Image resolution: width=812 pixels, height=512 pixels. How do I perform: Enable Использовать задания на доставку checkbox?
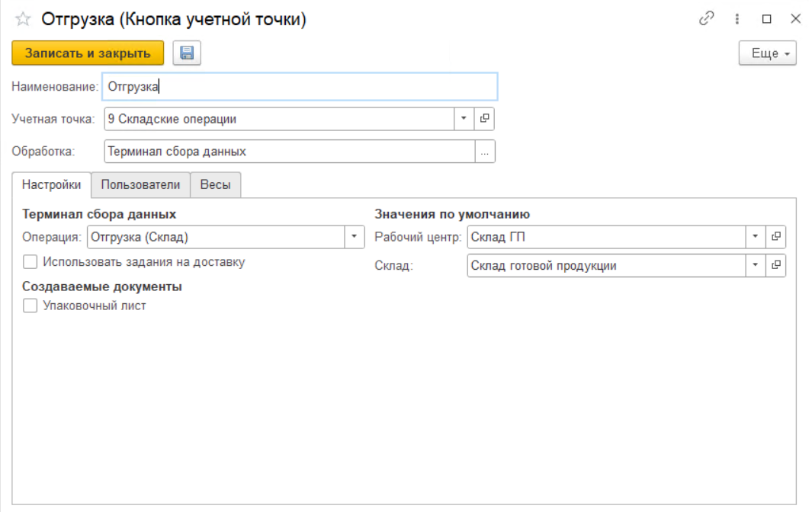click(30, 262)
